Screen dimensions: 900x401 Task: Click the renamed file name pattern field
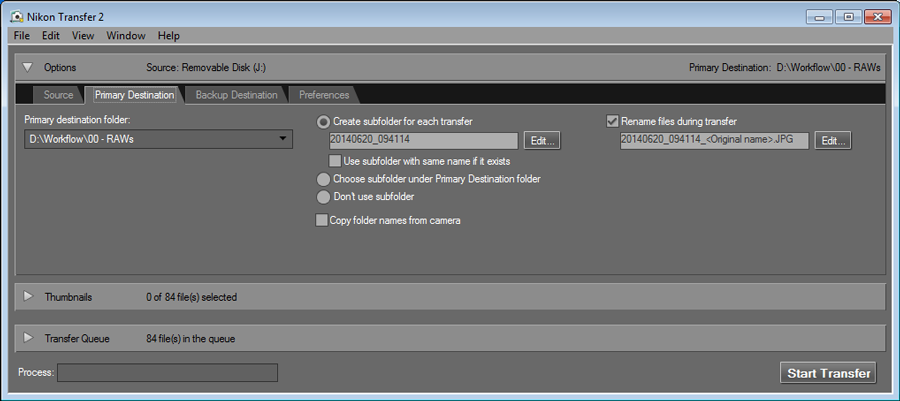pyautogui.click(x=714, y=141)
